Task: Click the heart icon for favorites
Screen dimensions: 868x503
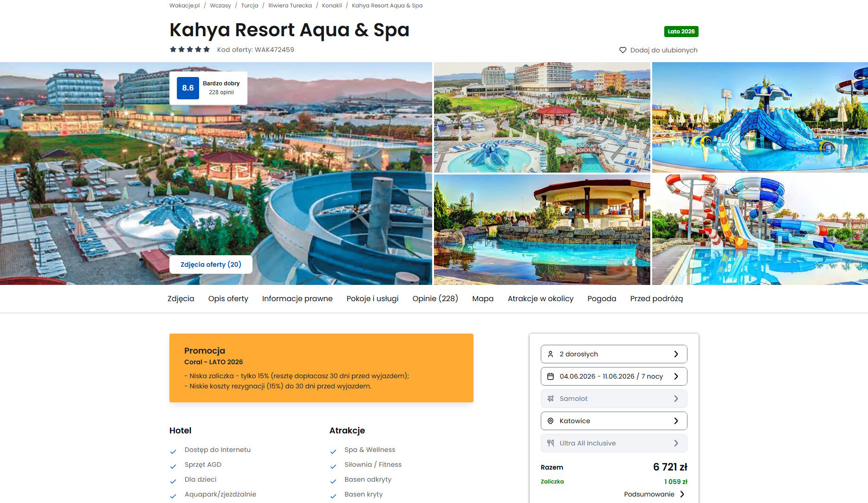Action: (623, 50)
